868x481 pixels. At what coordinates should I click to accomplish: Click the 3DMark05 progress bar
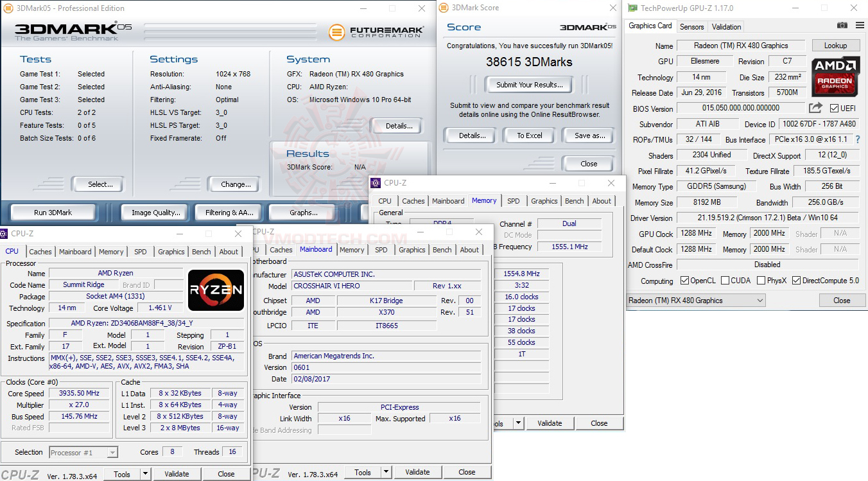230,31
